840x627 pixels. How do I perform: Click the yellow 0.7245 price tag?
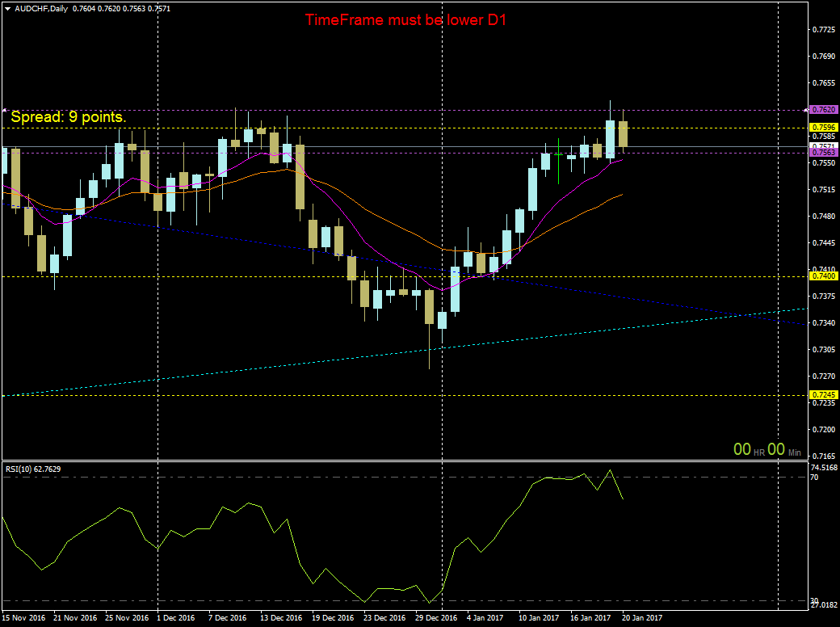pyautogui.click(x=823, y=395)
